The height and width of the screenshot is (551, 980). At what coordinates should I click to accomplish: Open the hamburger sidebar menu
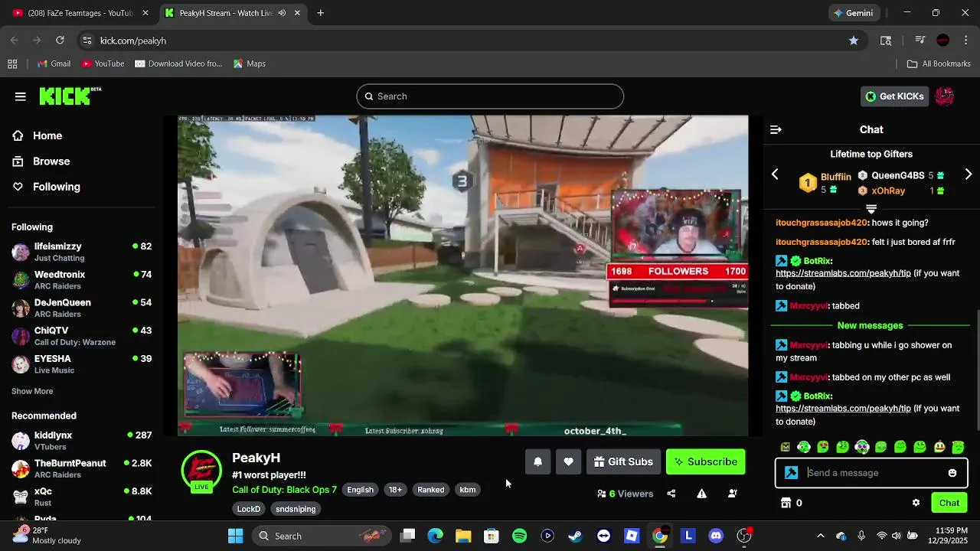click(x=21, y=96)
